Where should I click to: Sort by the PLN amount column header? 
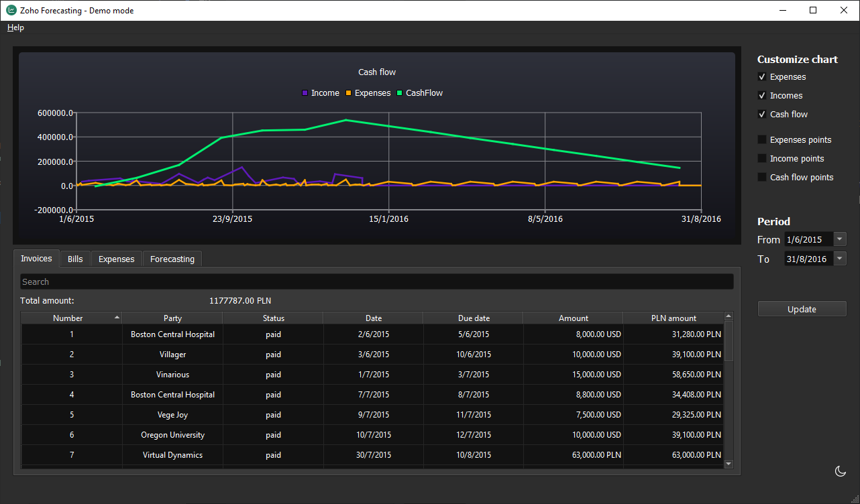tap(674, 318)
